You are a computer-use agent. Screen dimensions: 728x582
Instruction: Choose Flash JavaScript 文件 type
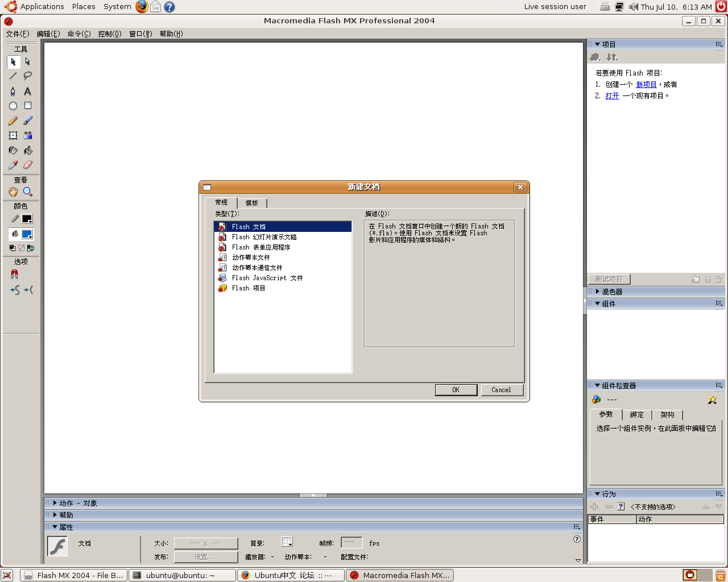(x=283, y=278)
